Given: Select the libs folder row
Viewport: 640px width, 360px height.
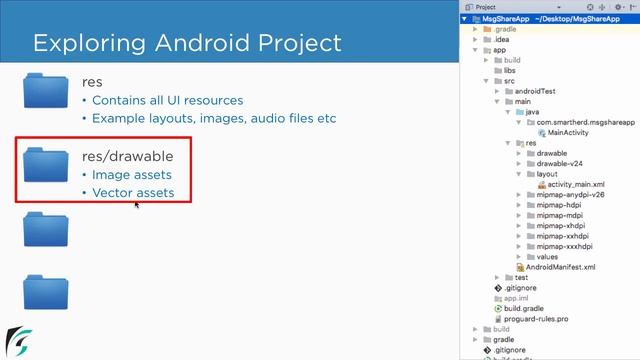Looking at the screenshot, I should (550, 71).
